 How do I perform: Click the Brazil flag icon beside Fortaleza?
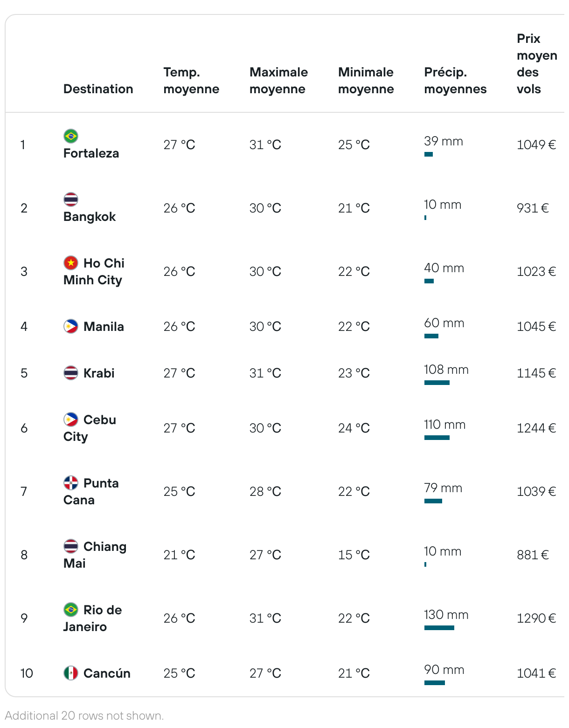(71, 136)
